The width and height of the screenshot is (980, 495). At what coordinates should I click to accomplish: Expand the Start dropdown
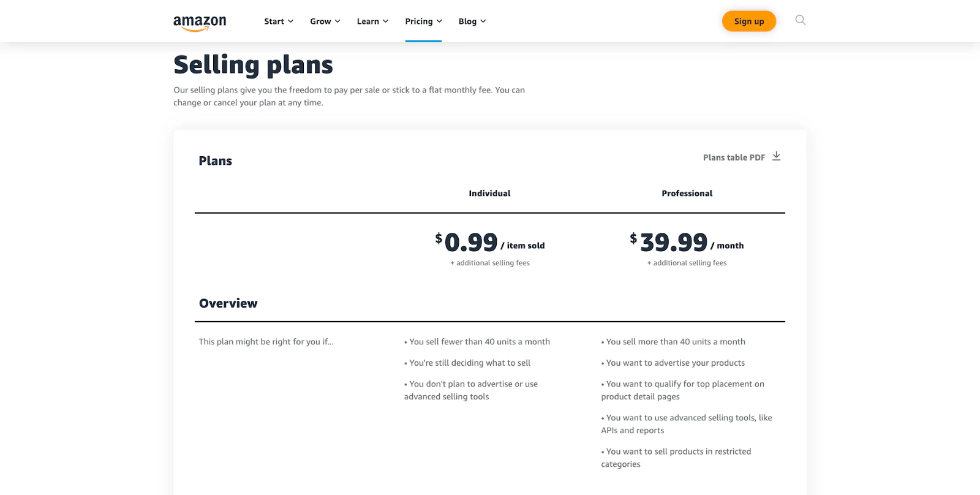[x=292, y=21]
